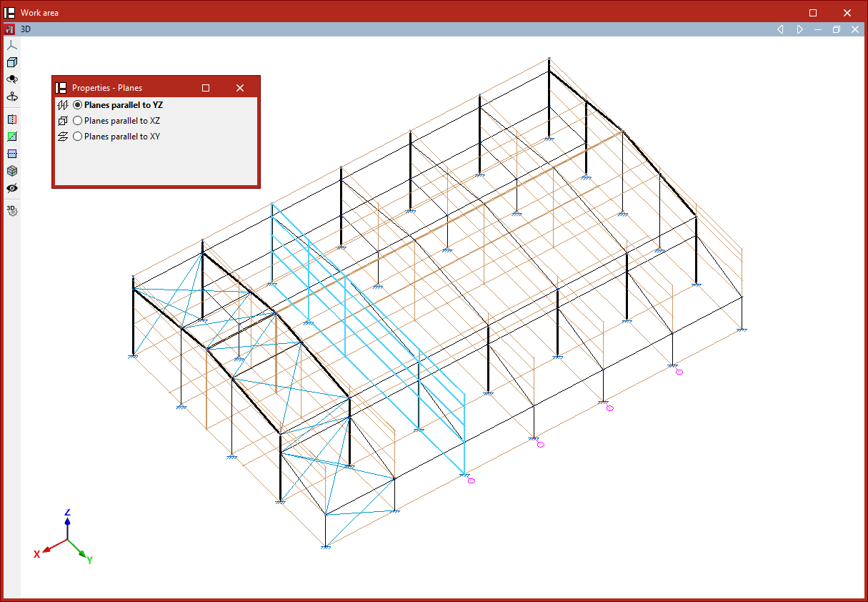Toggle the crossed-out eye visibility icon
The width and height of the screenshot is (868, 602).
(x=11, y=188)
